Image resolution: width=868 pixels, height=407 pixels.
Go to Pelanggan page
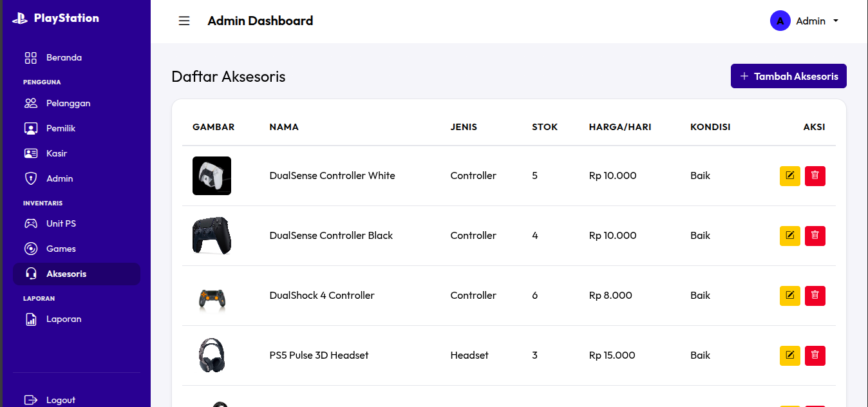tap(77, 104)
